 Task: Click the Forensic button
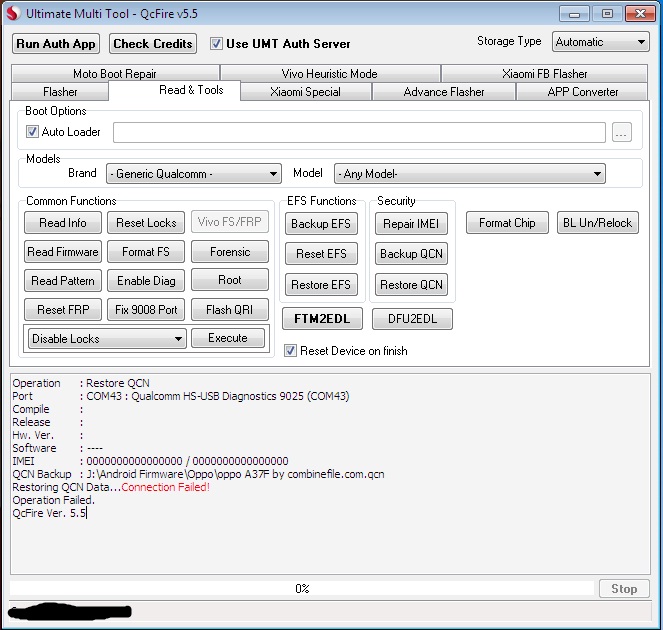[x=230, y=252]
